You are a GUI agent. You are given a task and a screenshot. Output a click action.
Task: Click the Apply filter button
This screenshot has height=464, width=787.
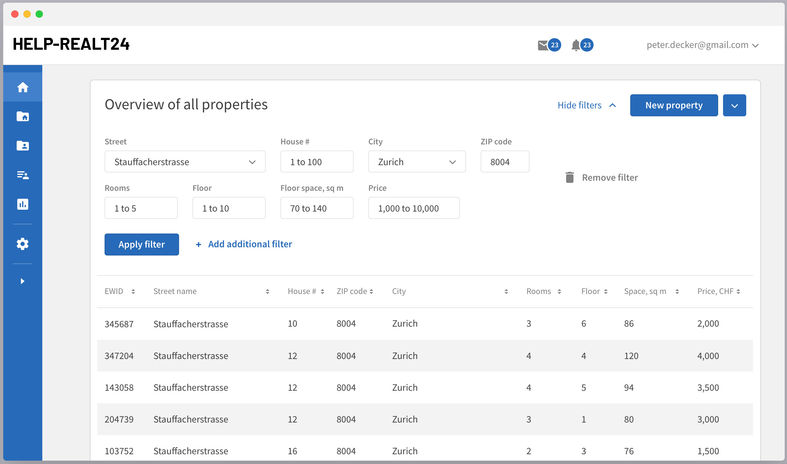coord(141,244)
